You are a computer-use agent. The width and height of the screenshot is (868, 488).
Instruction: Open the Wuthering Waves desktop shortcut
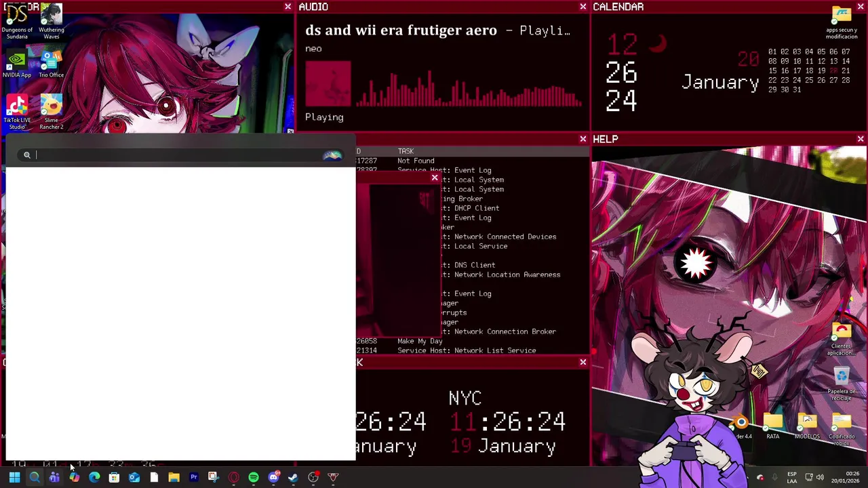click(x=52, y=22)
